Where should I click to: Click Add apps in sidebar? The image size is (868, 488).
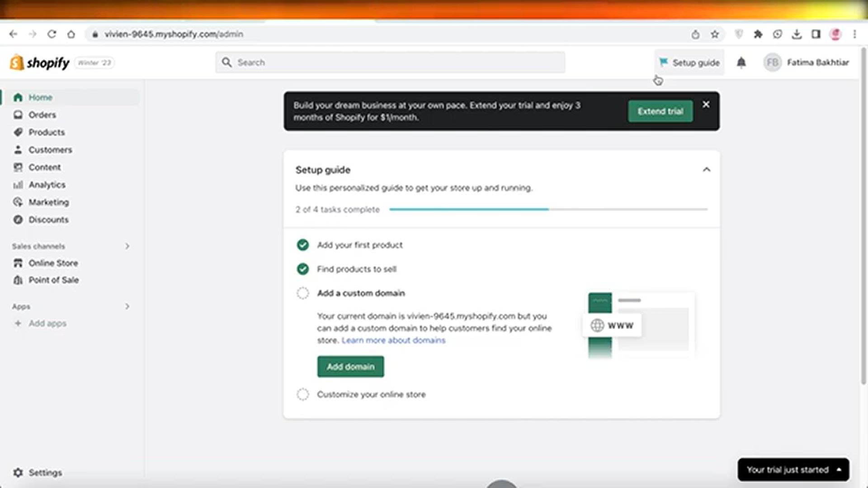[47, 324]
